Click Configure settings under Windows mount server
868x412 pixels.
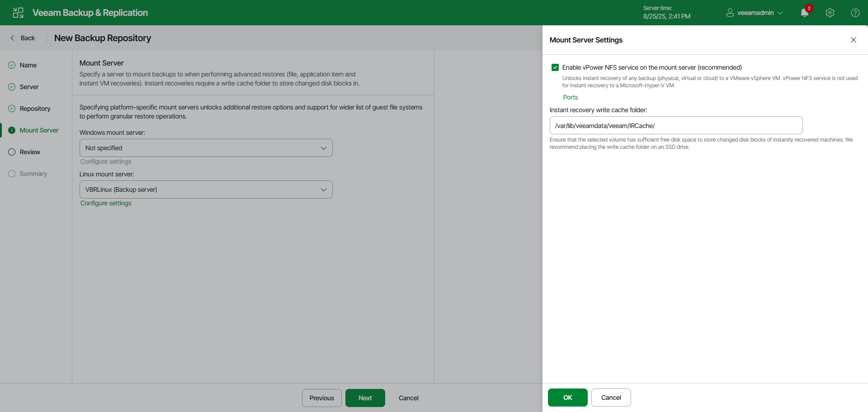(106, 161)
